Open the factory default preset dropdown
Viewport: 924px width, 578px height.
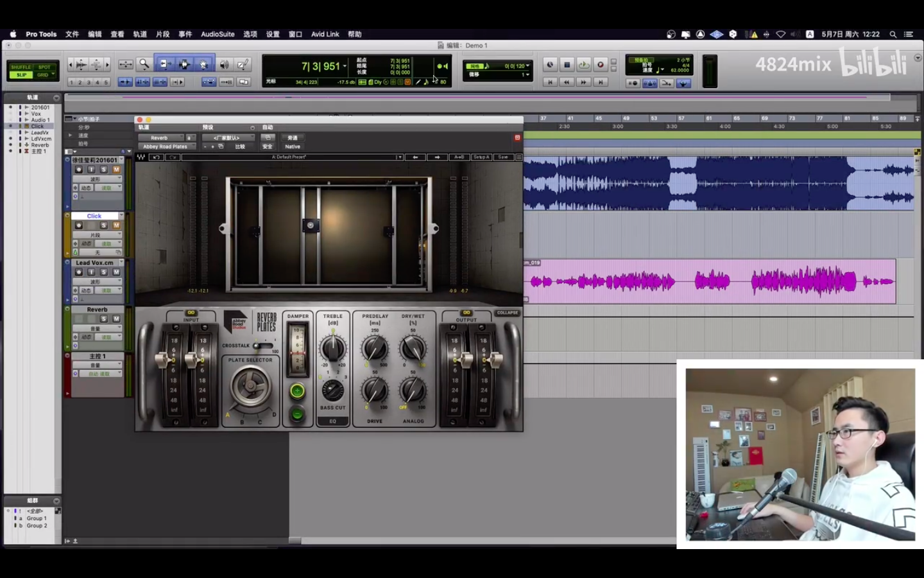coord(228,137)
